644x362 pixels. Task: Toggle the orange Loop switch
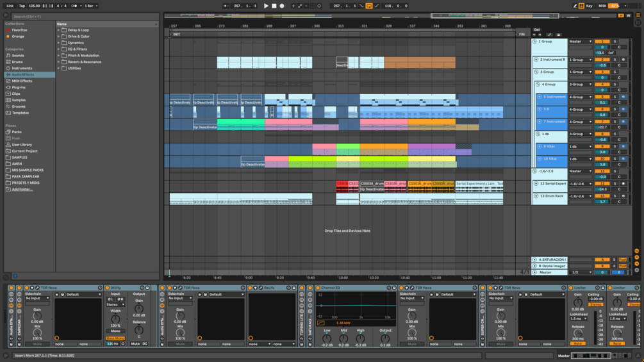369,6
